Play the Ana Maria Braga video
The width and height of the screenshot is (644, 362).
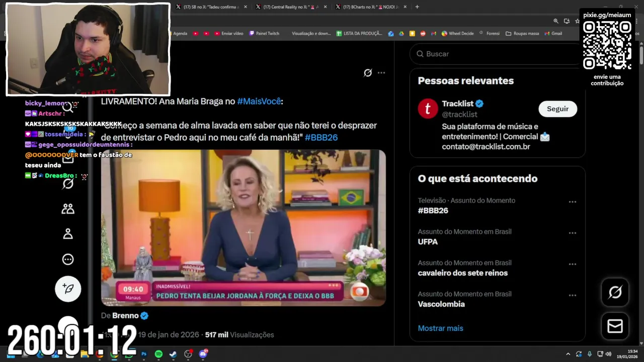click(x=244, y=228)
